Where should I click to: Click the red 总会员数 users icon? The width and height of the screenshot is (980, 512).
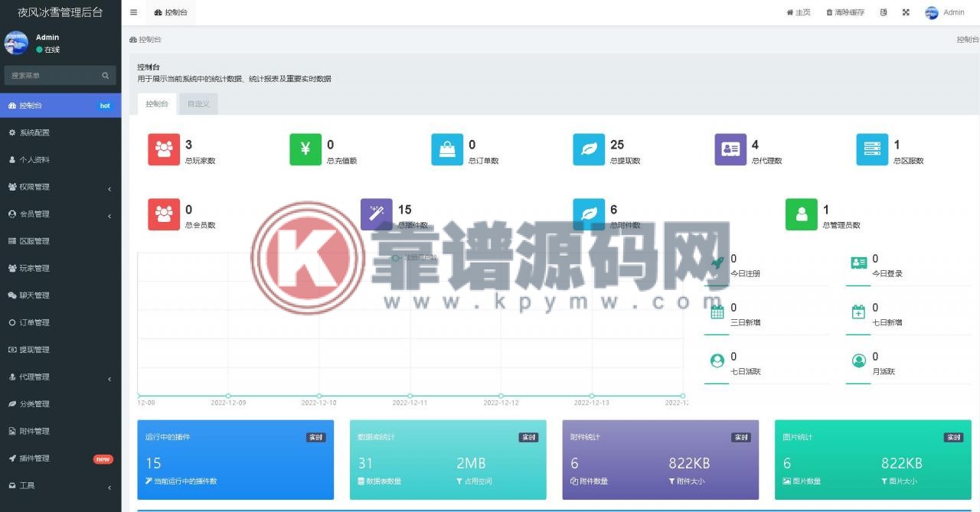click(164, 214)
